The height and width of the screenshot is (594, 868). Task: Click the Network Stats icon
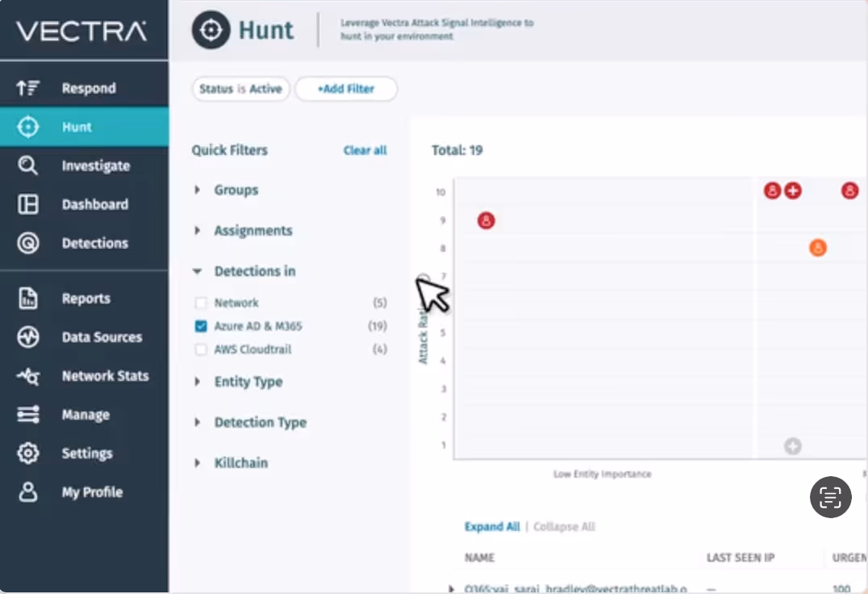27,376
